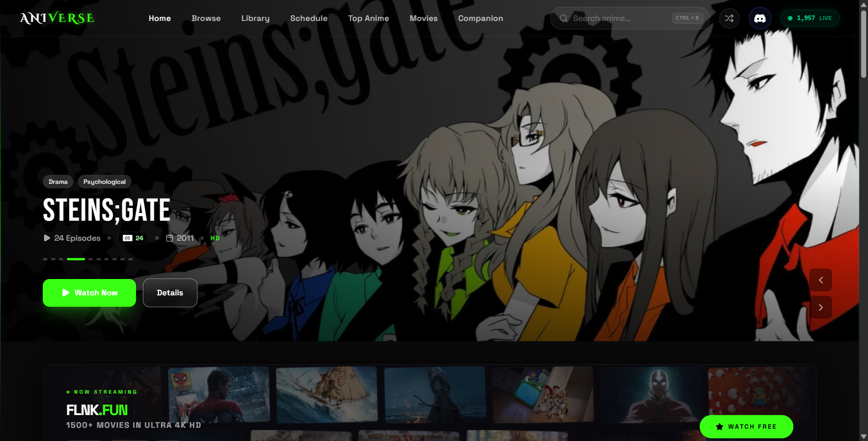Open the Companion page
This screenshot has width=868, height=441.
tap(480, 18)
